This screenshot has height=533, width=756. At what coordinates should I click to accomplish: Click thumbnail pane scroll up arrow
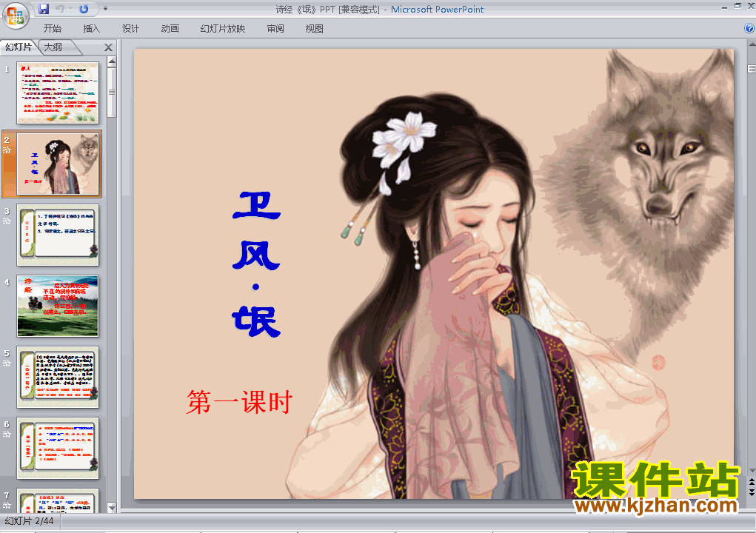[112, 61]
